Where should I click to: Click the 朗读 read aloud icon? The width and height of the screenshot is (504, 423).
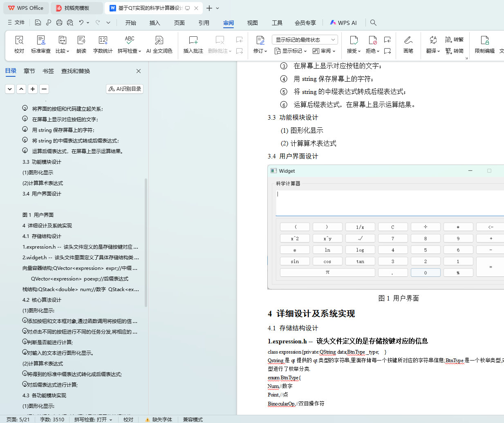pos(81,44)
